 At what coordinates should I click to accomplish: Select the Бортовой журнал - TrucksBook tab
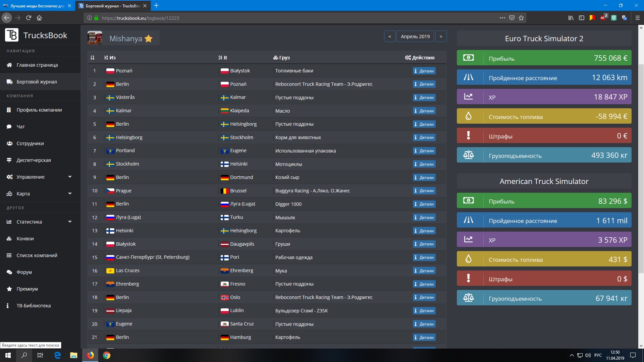113,6
